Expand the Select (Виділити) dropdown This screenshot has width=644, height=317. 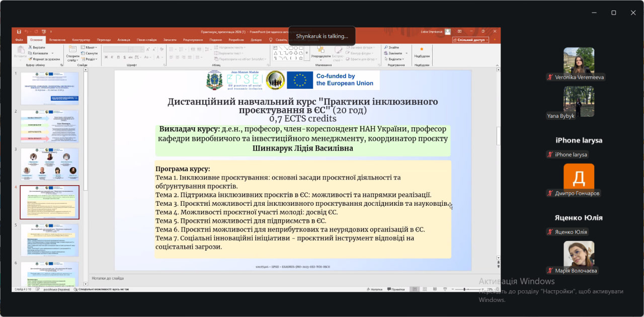pos(395,59)
